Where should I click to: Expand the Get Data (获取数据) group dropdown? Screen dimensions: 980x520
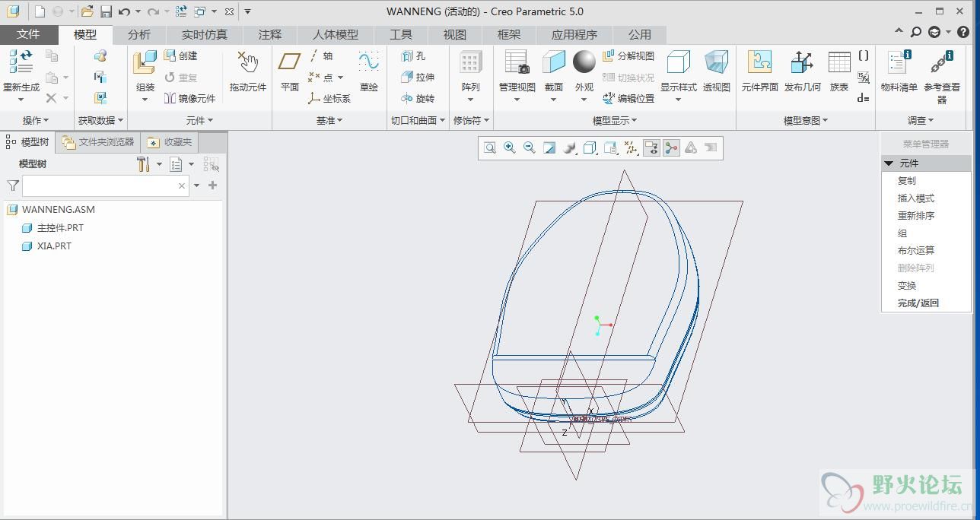[100, 120]
